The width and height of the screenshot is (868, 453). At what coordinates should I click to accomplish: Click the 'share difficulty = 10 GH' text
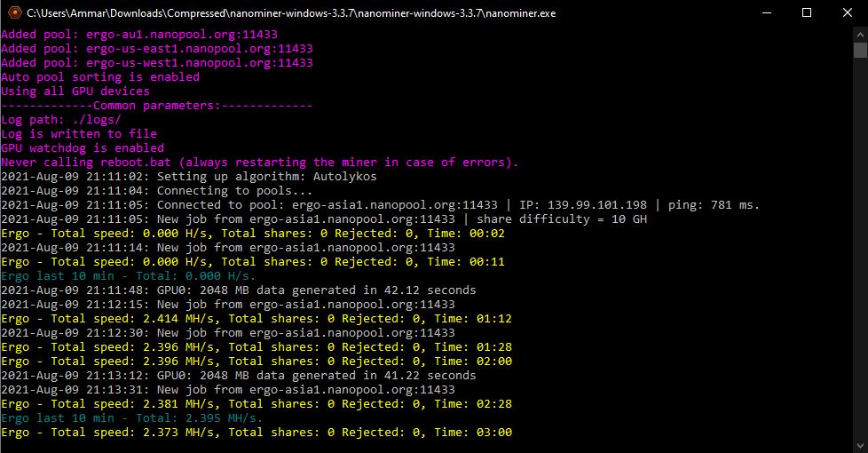coord(562,219)
